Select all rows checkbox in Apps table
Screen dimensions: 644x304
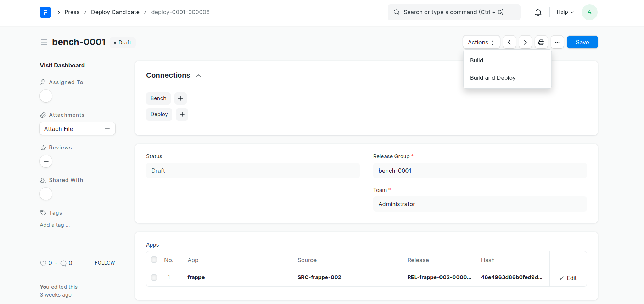[x=154, y=260]
